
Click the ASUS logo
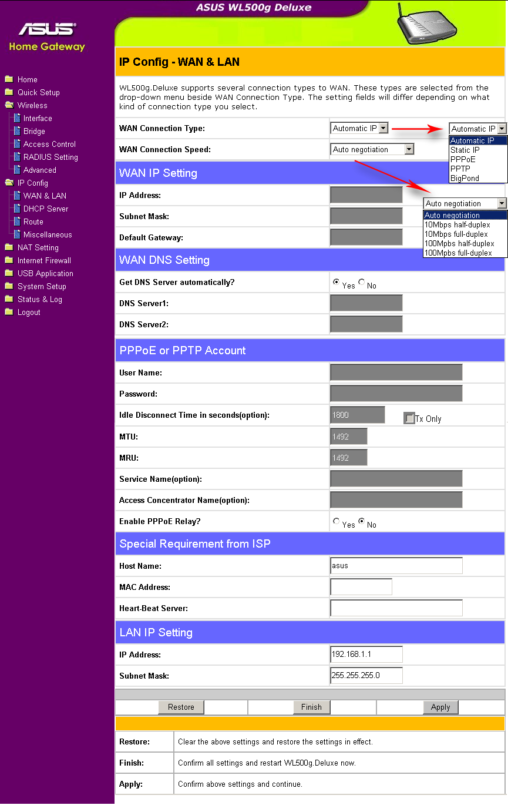47,29
